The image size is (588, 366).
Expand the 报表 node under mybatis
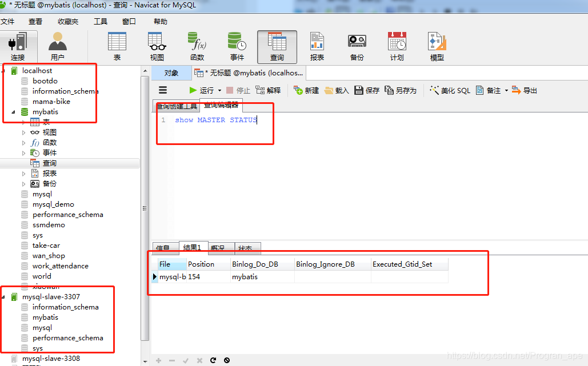(x=23, y=174)
